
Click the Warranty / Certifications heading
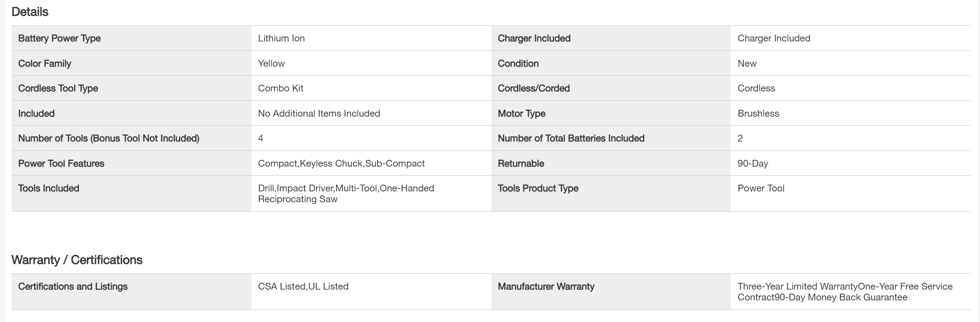77,260
